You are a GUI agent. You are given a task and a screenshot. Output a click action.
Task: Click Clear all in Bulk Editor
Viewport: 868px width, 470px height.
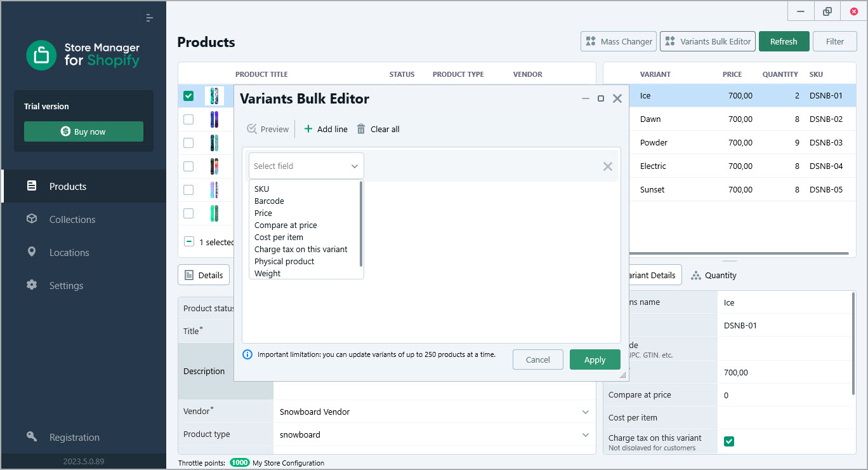click(x=378, y=129)
